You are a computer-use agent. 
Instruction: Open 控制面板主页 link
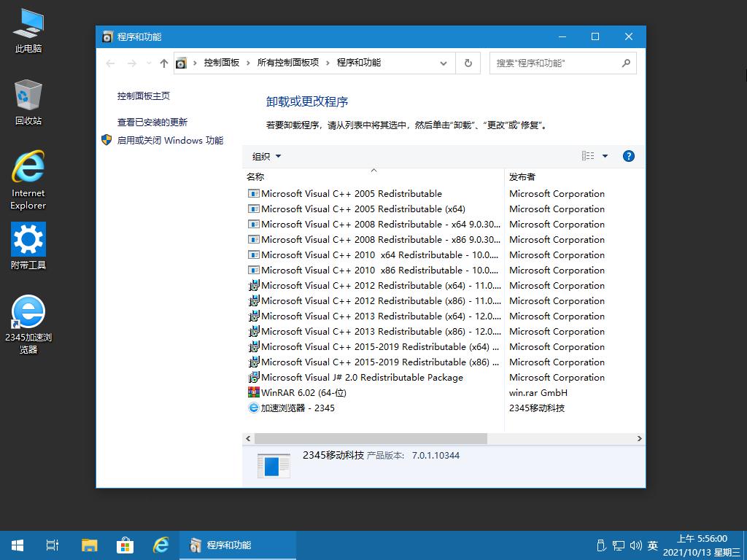coord(144,96)
